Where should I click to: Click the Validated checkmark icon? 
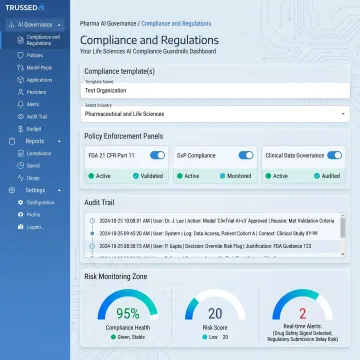[136, 176]
